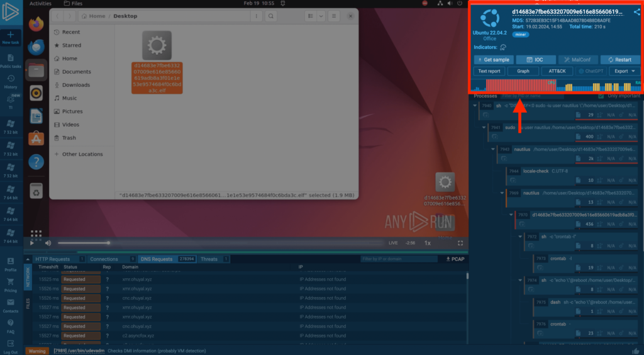Image resolution: width=644 pixels, height=355 pixels.
Task: Open the Public tasks sidebar icon
Action: [x=11, y=58]
